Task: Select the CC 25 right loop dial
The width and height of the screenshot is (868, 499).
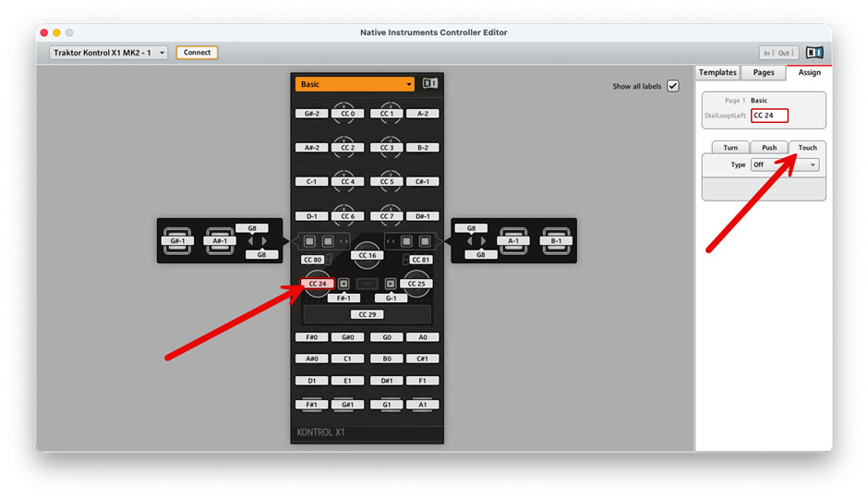Action: 416,284
